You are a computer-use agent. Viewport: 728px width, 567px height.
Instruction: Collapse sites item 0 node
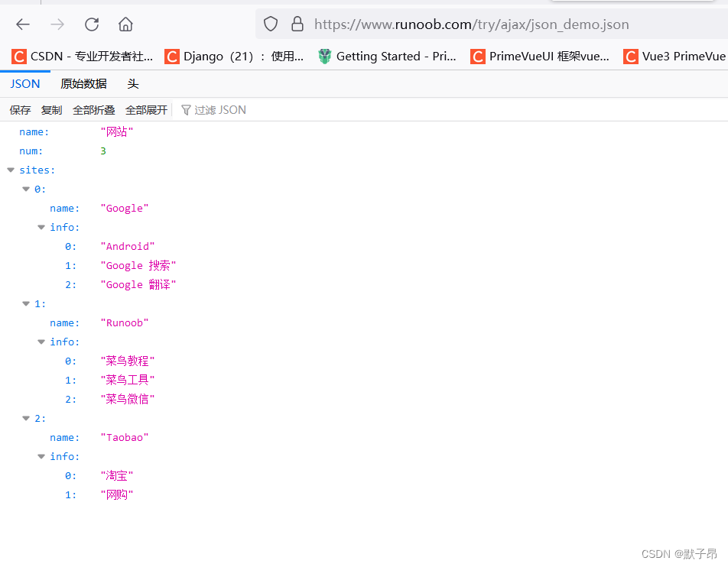[x=26, y=189]
